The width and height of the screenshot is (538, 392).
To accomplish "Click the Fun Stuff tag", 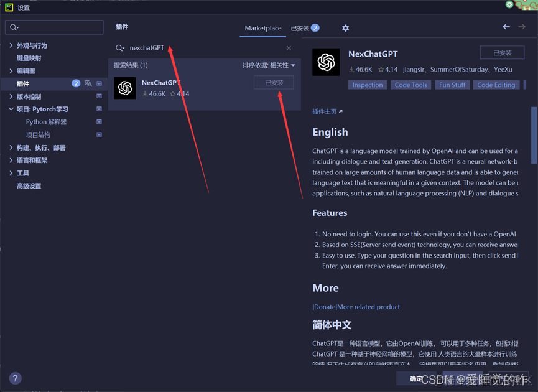I will (x=452, y=85).
